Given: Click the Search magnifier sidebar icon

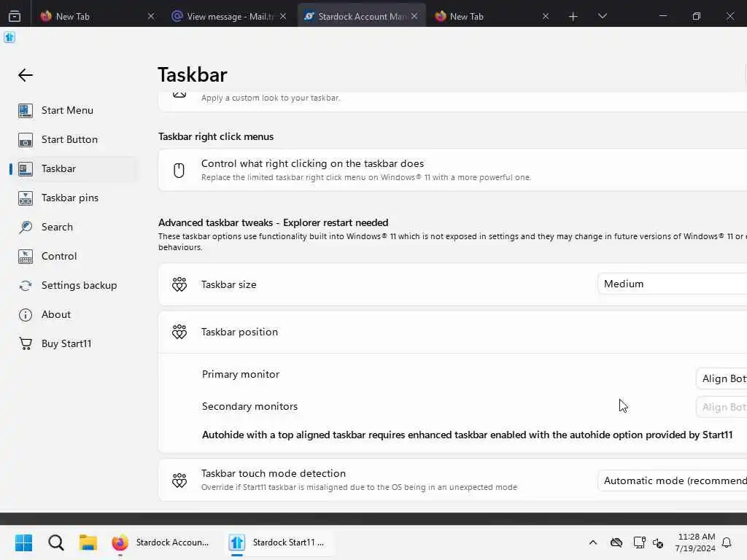Looking at the screenshot, I should [26, 227].
